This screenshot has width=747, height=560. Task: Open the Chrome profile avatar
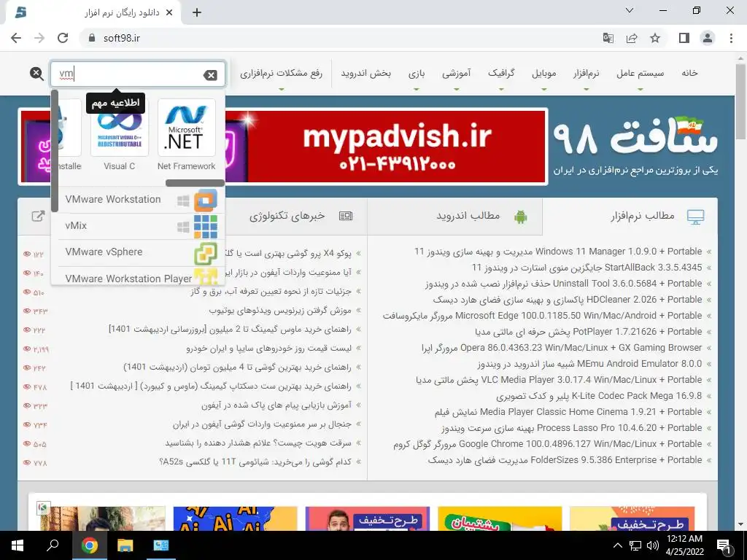tap(708, 38)
